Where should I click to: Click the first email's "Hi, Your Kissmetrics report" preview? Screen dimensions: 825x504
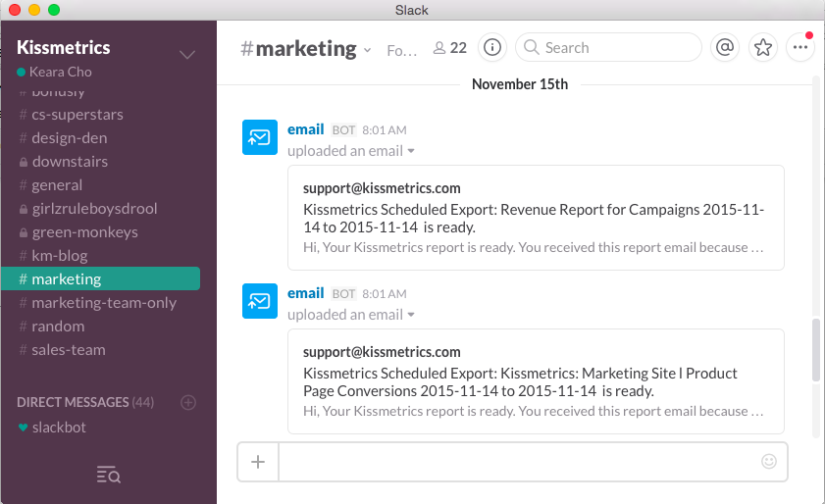tap(533, 247)
